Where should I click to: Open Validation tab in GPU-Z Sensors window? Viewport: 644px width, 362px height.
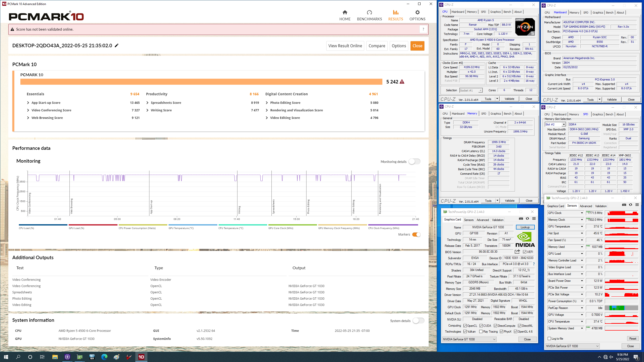(601, 206)
